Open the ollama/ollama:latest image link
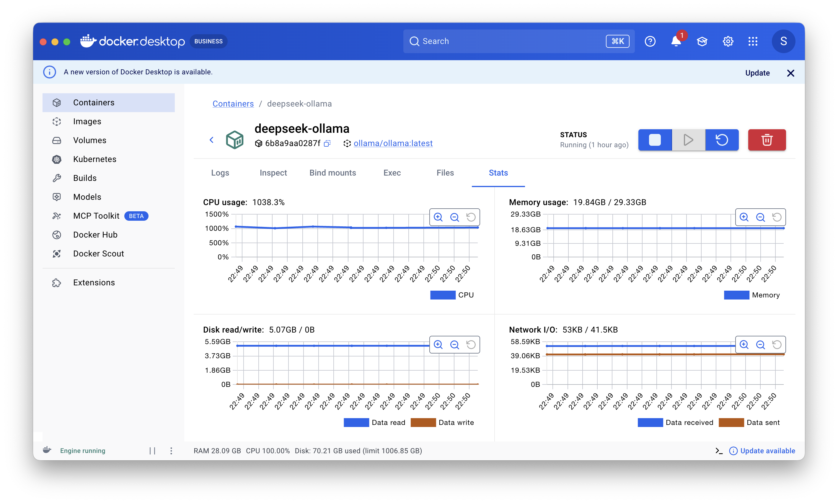838x504 pixels. tap(393, 143)
